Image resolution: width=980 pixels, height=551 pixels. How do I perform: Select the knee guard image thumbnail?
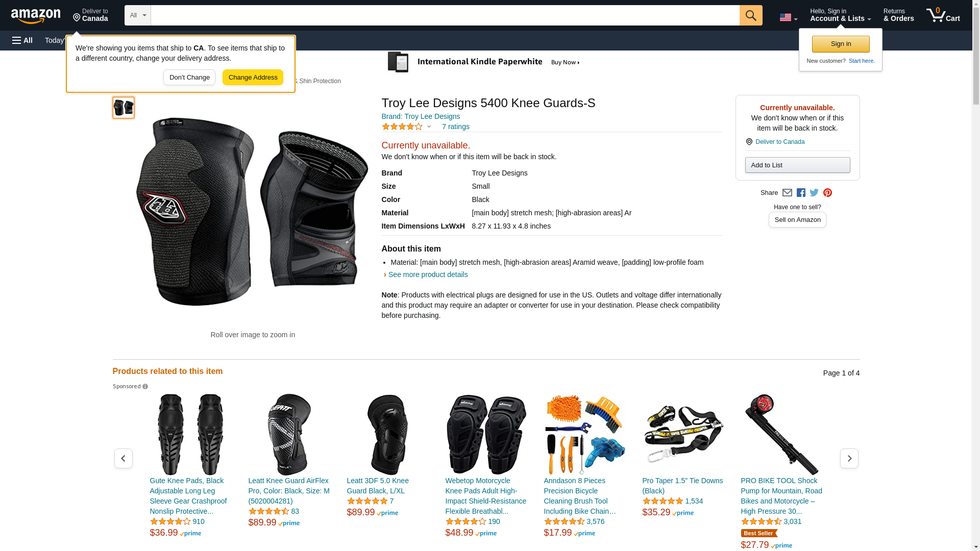124,108
